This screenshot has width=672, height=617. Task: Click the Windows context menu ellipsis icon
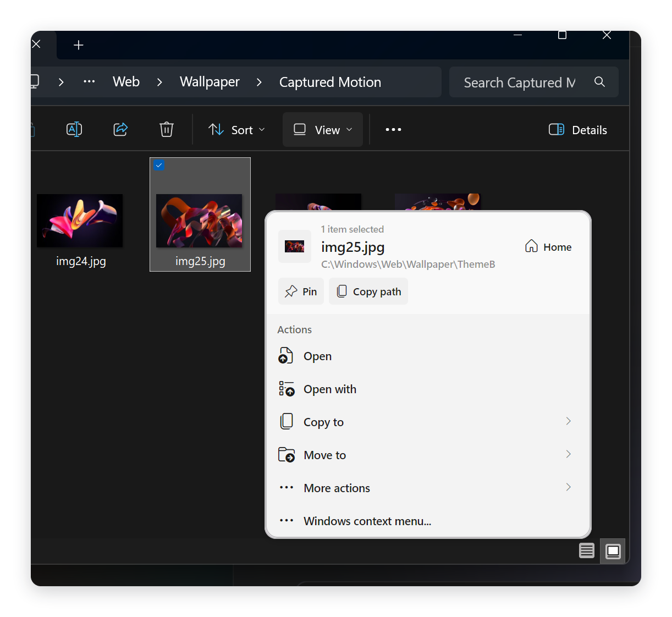pyautogui.click(x=287, y=520)
